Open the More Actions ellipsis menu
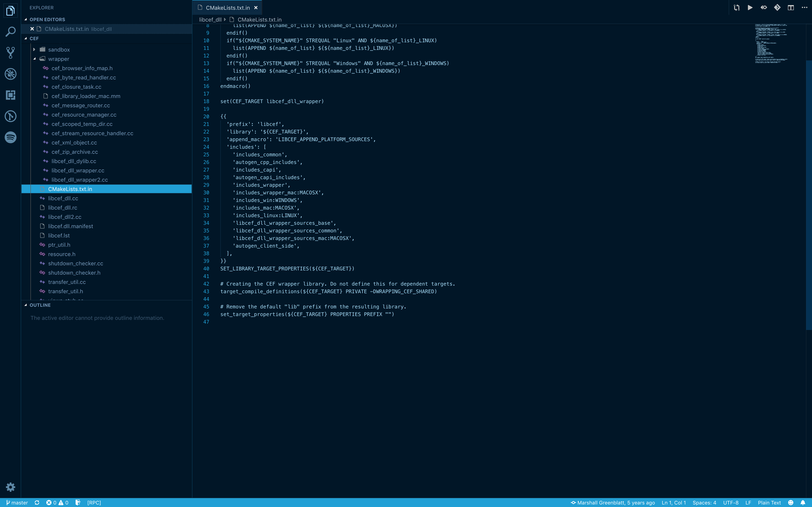The width and height of the screenshot is (812, 507). [804, 7]
